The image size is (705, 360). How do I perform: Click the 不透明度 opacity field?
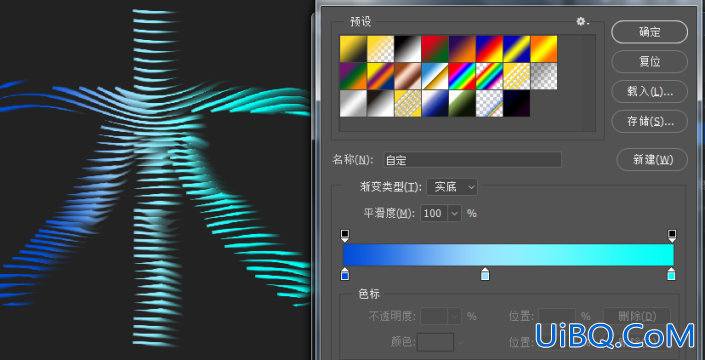point(434,316)
